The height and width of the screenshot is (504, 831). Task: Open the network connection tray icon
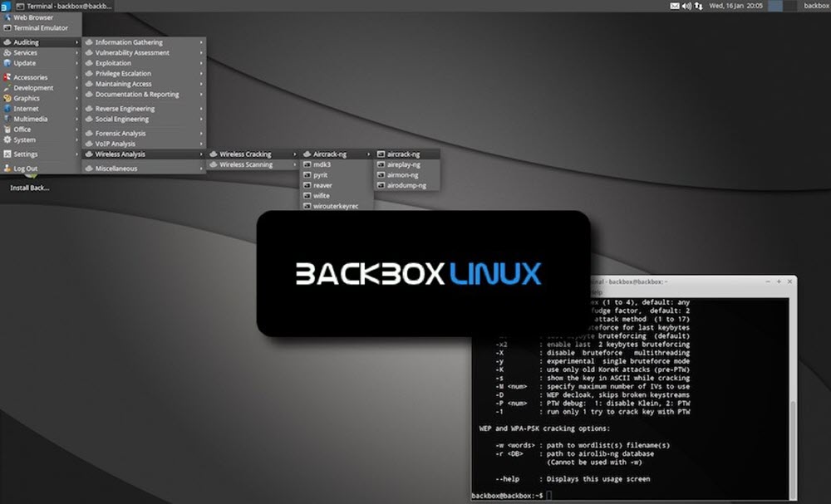point(699,6)
